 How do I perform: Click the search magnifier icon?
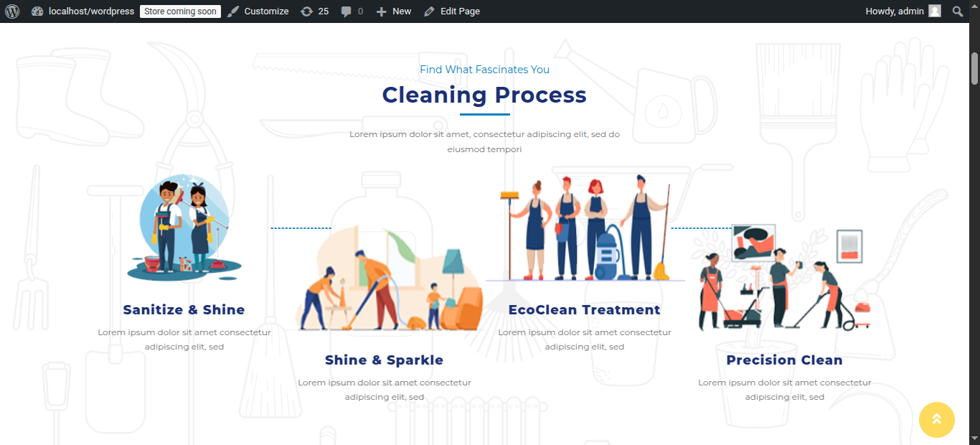[958, 11]
